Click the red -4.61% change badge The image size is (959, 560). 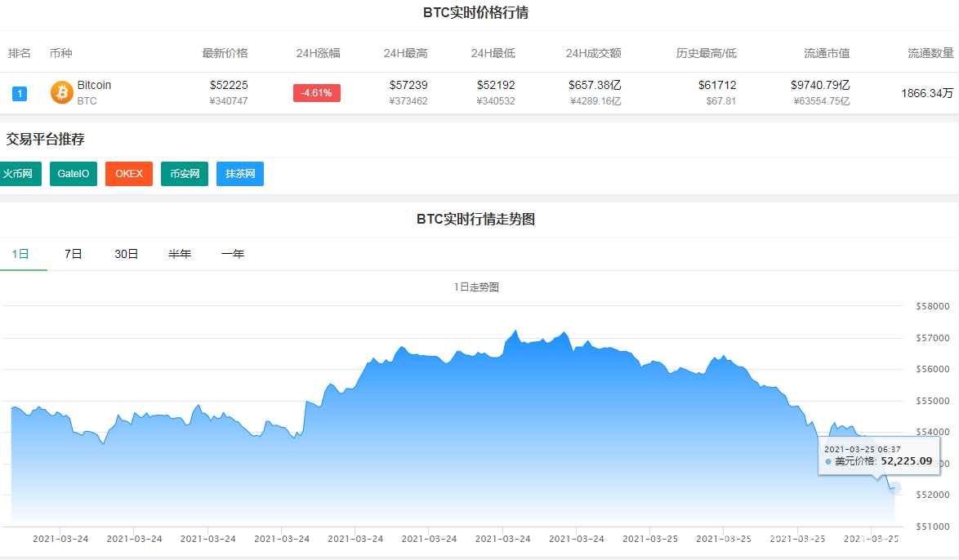[x=316, y=93]
